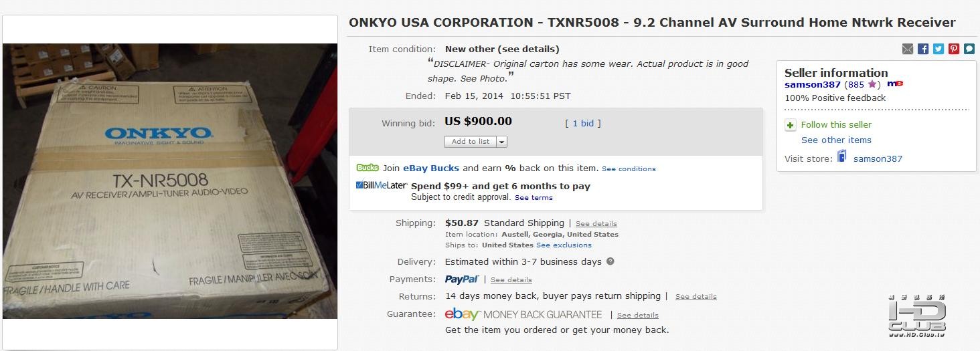Pin the listing on Pinterest
Image resolution: width=980 pixels, height=351 pixels.
[x=954, y=49]
